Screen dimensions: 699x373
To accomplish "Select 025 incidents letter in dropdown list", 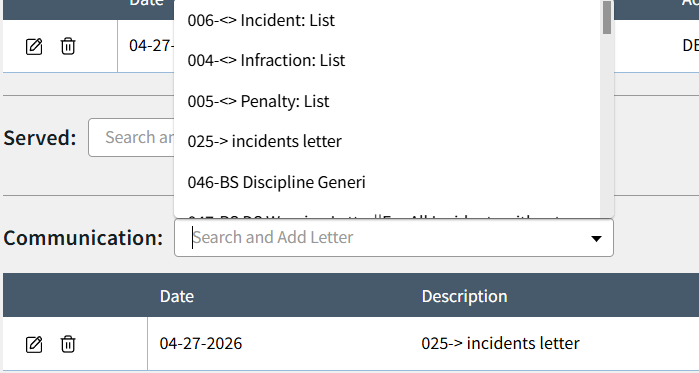I will 387,141.
